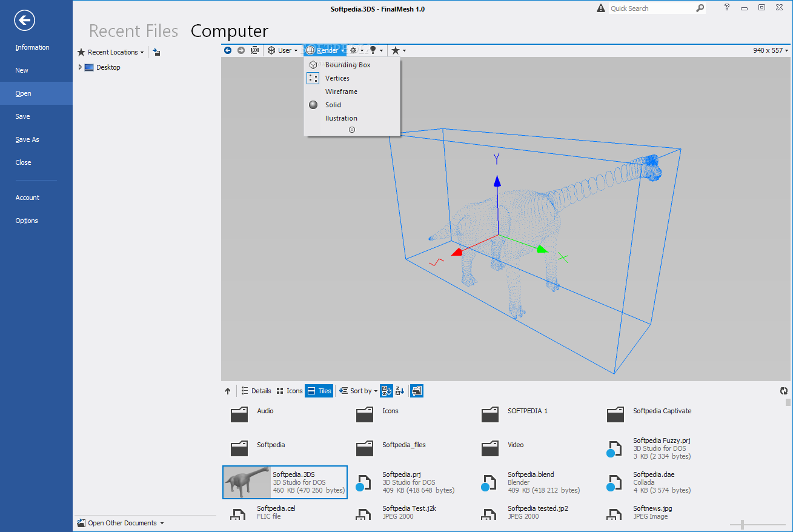Go up one folder level in the file list

pyautogui.click(x=228, y=391)
